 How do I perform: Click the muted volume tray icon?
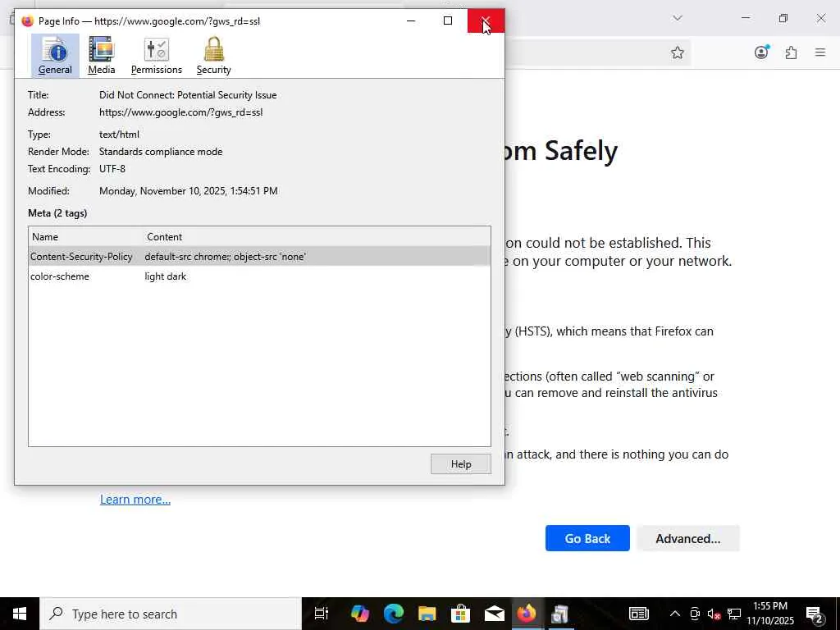click(714, 614)
